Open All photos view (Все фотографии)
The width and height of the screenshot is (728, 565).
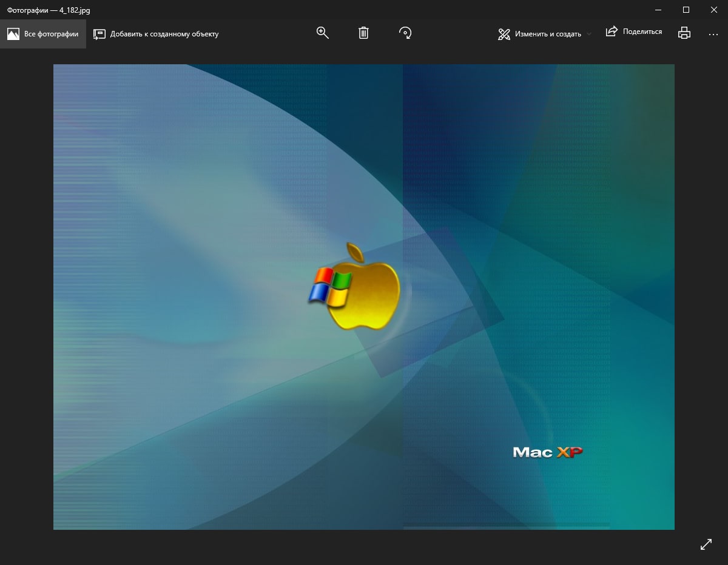click(x=43, y=34)
